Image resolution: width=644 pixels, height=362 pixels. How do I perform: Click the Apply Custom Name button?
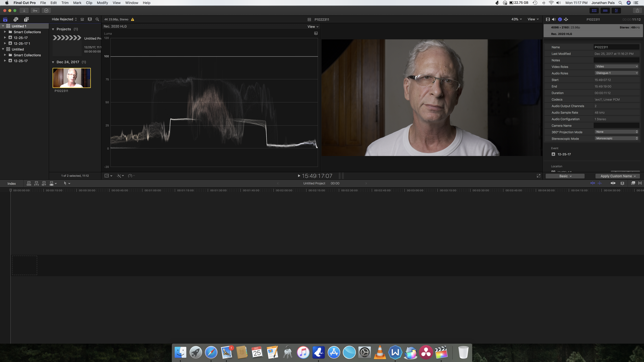point(618,176)
